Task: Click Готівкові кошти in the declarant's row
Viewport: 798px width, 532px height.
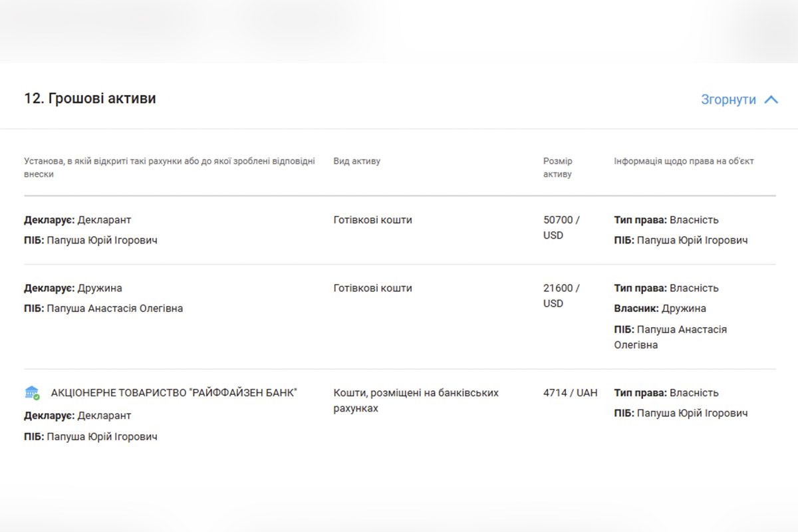Action: [x=372, y=220]
